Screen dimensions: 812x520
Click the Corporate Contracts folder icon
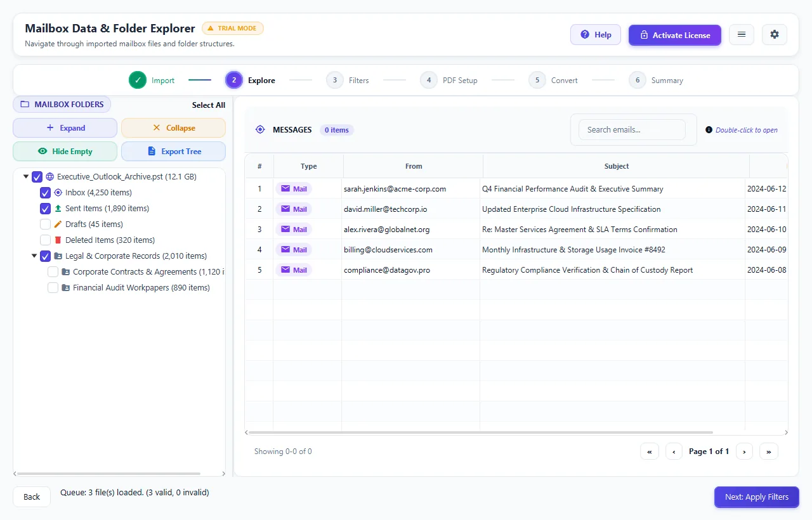point(66,272)
